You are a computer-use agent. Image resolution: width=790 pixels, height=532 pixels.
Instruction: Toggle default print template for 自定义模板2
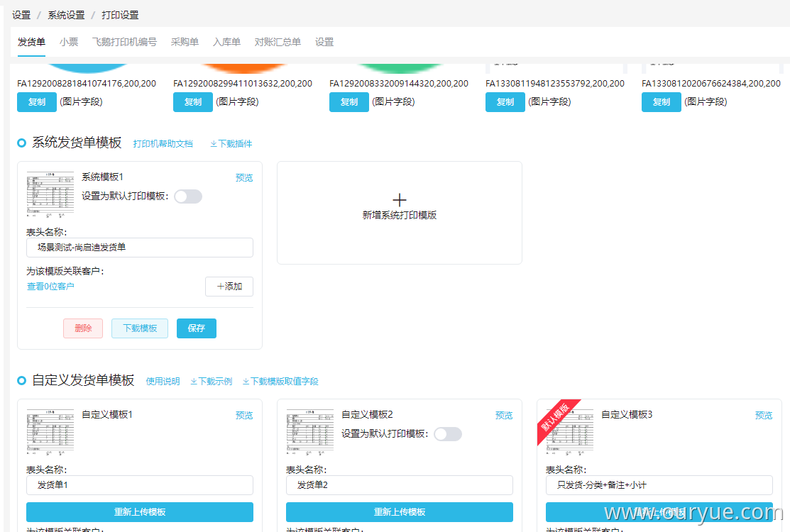[448, 434]
